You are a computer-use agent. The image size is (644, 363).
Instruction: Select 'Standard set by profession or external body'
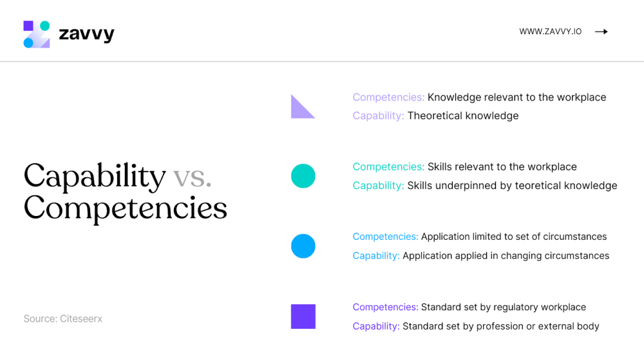click(x=476, y=326)
